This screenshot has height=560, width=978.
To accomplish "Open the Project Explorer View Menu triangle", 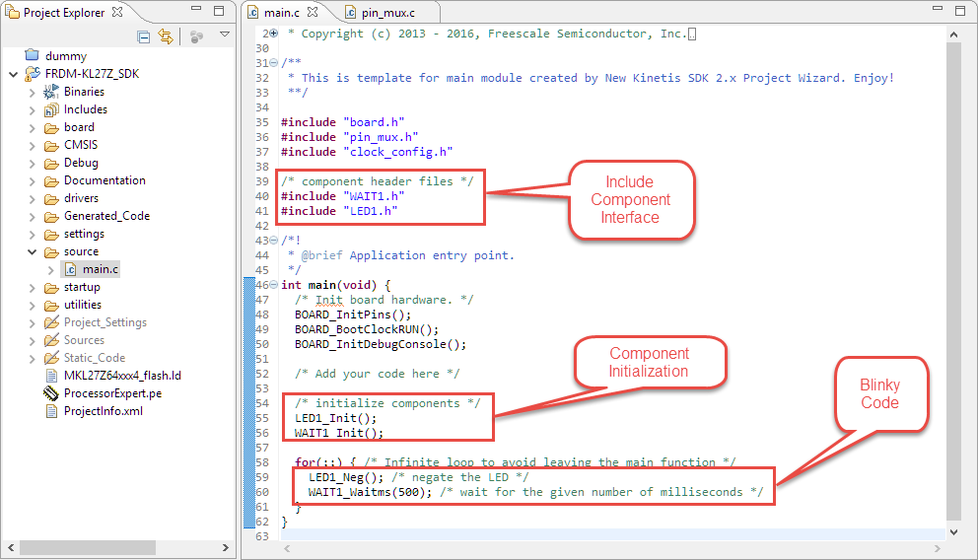I will click(x=224, y=35).
